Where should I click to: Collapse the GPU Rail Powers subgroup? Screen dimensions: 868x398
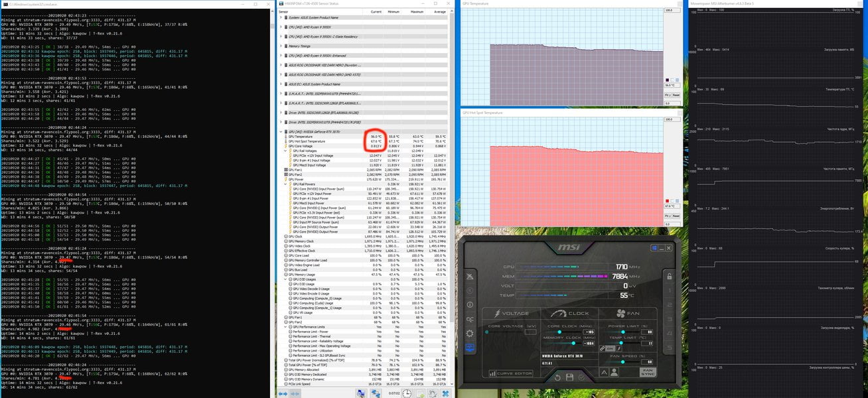[287, 184]
